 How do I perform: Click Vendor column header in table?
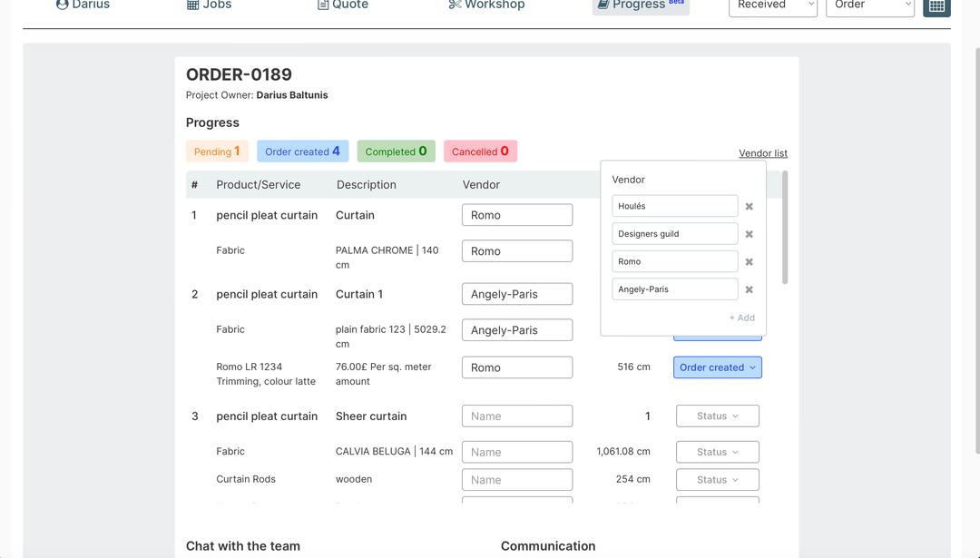[x=481, y=185]
